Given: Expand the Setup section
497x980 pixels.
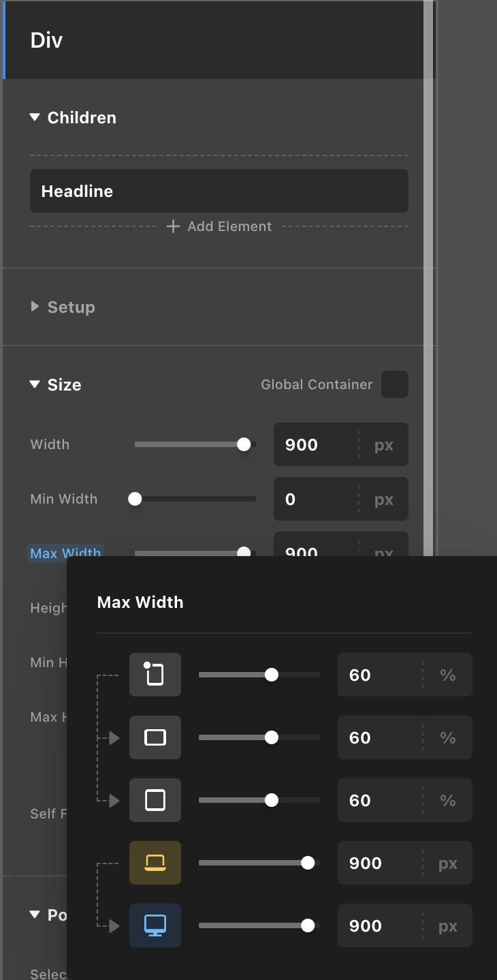Looking at the screenshot, I should click(x=35, y=307).
